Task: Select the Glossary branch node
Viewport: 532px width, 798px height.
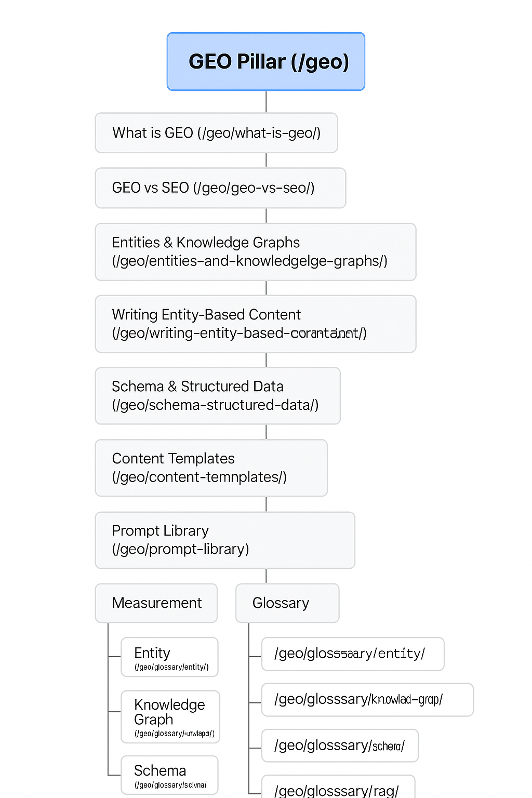Action: click(287, 603)
